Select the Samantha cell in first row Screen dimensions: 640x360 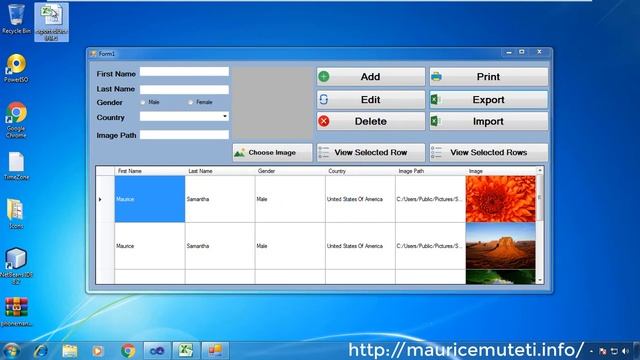coord(220,199)
